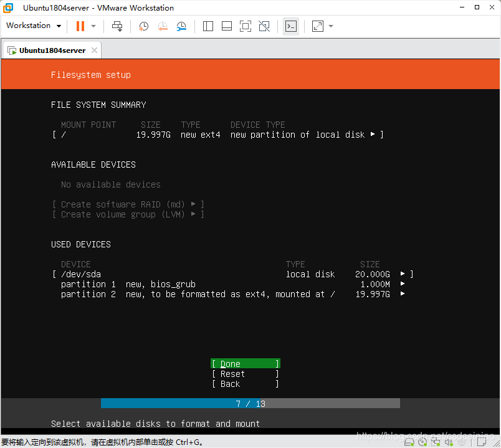Minimize the VMware Workstation window
501x448 pixels.
pos(462,7)
